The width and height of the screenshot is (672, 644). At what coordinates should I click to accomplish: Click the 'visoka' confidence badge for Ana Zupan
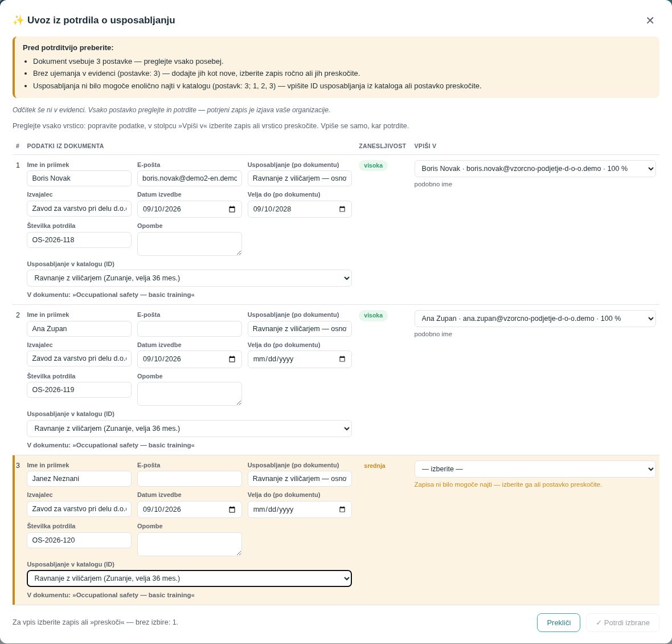[x=373, y=316]
